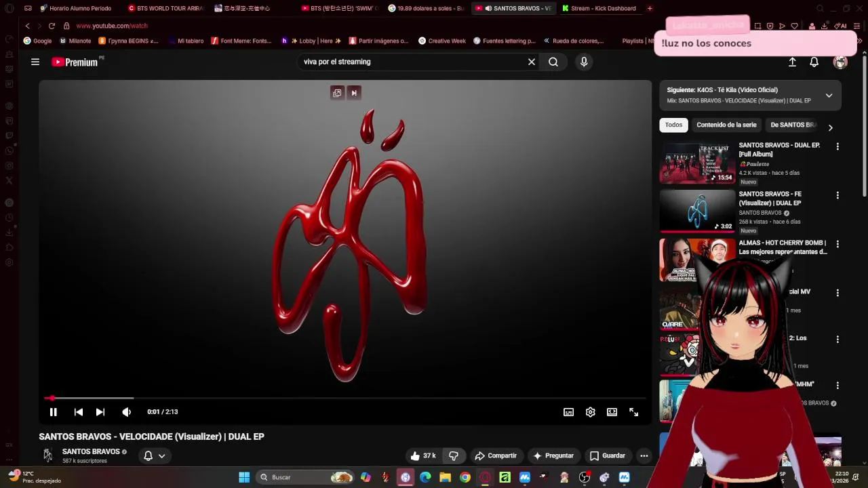
Task: Open Windows Start menu
Action: 244,477
